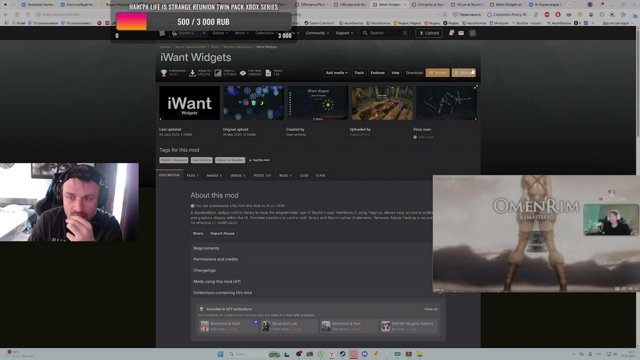The height and width of the screenshot is (360, 640).
Task: Switch to the Bugs tab
Action: (285, 176)
